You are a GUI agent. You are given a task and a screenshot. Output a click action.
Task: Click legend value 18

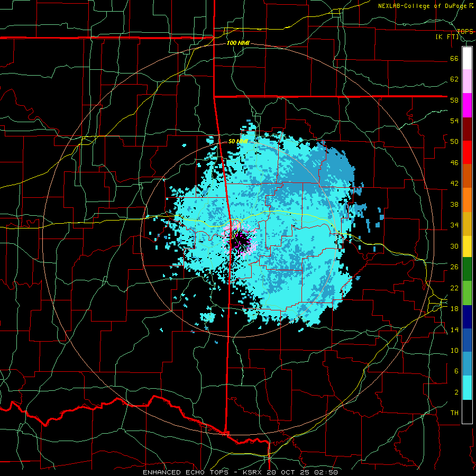pos(454,308)
